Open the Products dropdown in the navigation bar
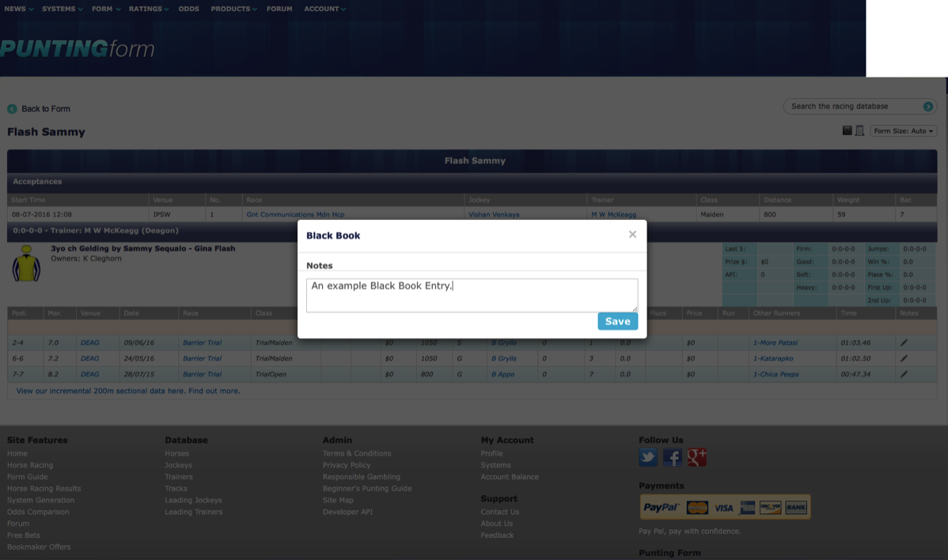Image resolution: width=948 pixels, height=560 pixels. (233, 9)
